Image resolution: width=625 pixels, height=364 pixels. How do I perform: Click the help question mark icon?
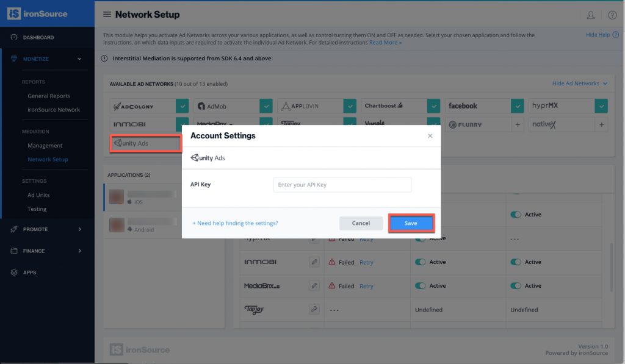pyautogui.click(x=612, y=15)
